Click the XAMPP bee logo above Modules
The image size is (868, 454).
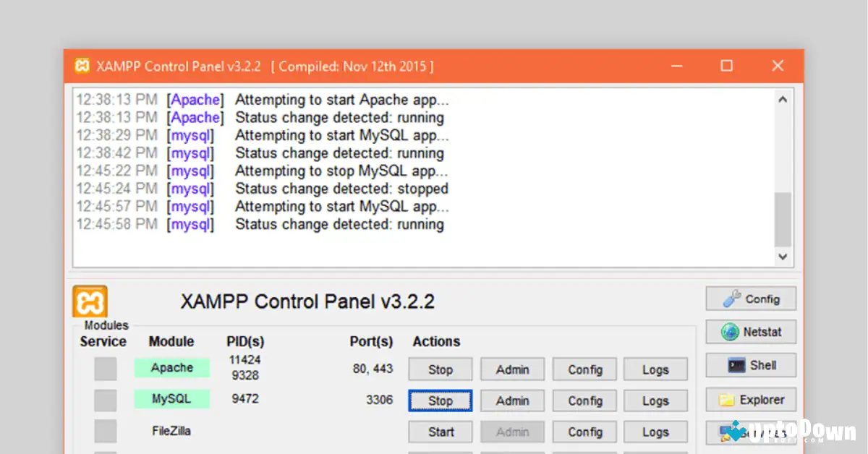click(x=89, y=301)
